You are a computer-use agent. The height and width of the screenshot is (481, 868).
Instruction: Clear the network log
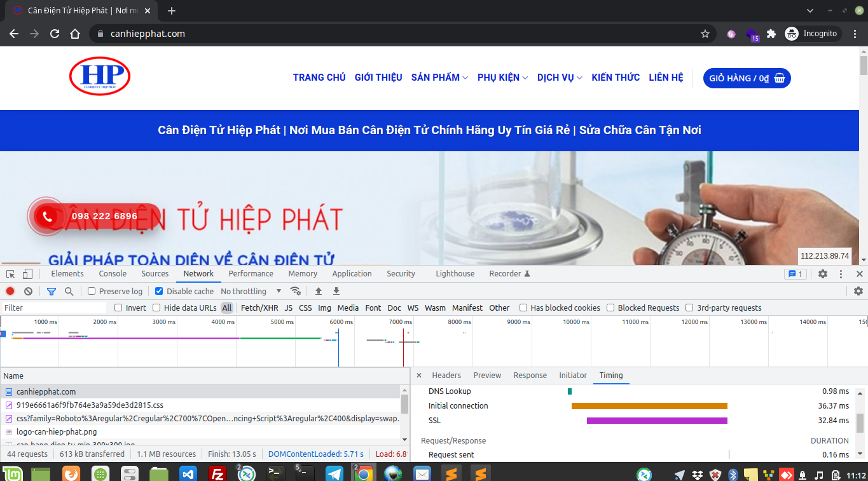[x=28, y=291]
